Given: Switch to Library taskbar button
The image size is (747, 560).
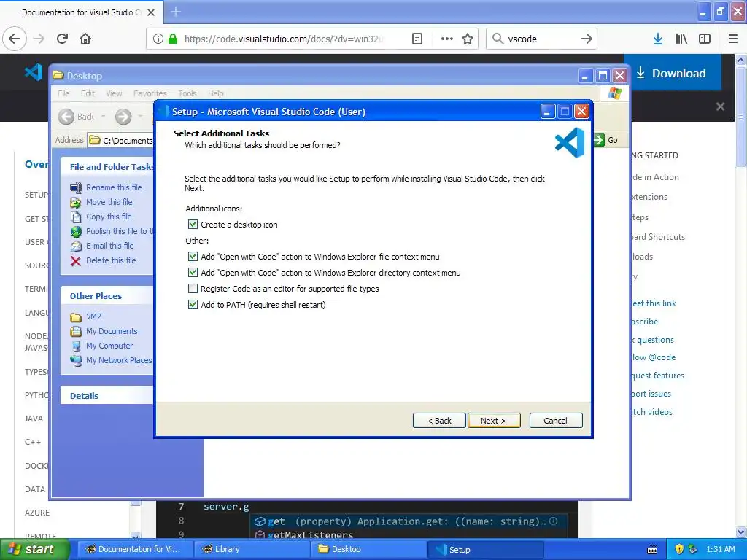Looking at the screenshot, I should coord(252,550).
